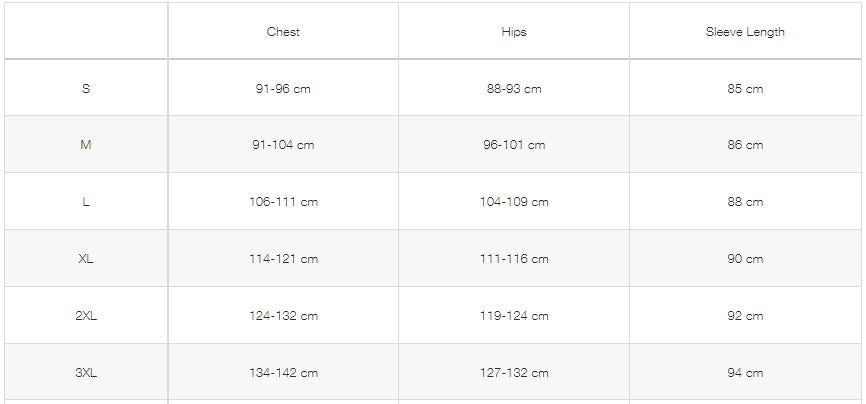Click the Sleeve Length column header

(x=745, y=32)
